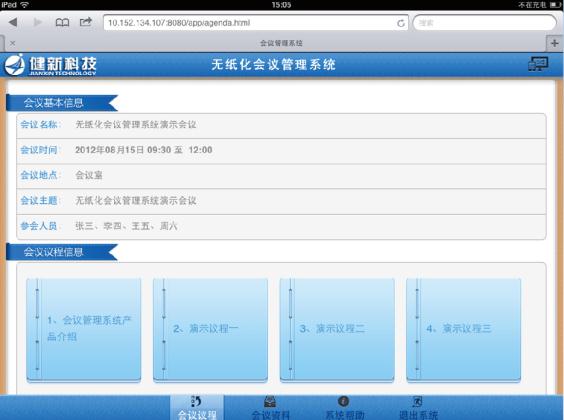564x420 pixels.
Task: Tap the share arrow icon
Action: (86, 22)
